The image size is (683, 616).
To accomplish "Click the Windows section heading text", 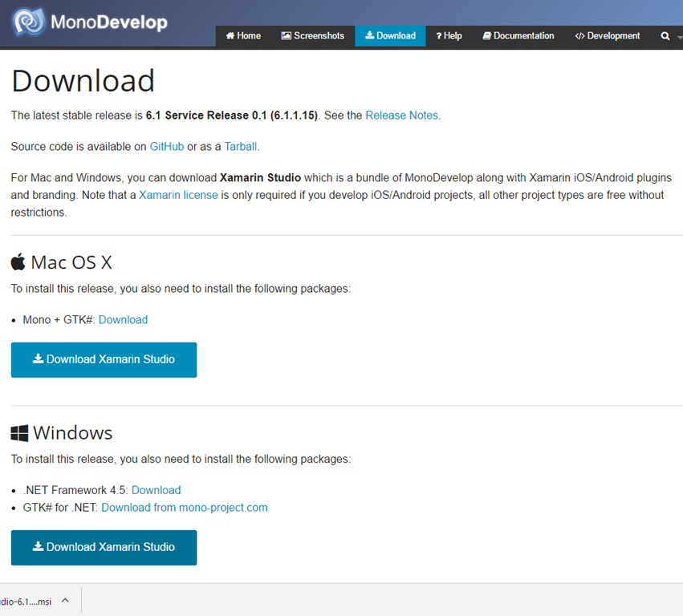I will (73, 433).
